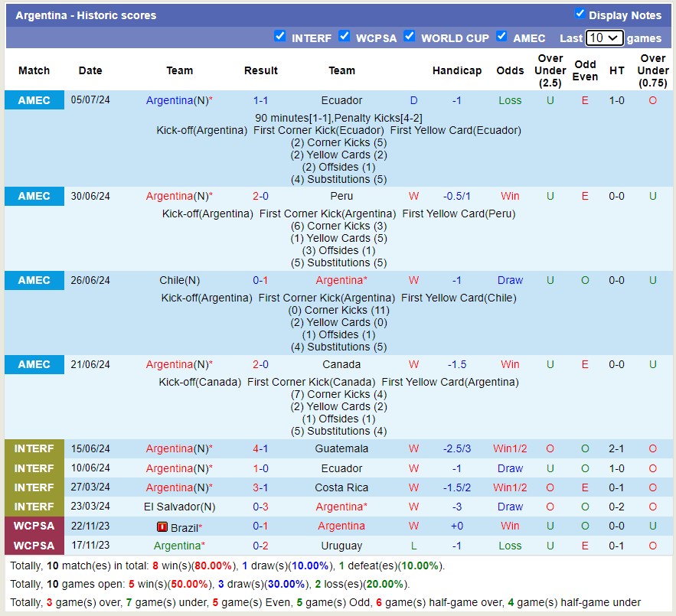This screenshot has height=616, width=676.
Task: Click the 1-0 result on 10/06/24
Action: (x=260, y=468)
